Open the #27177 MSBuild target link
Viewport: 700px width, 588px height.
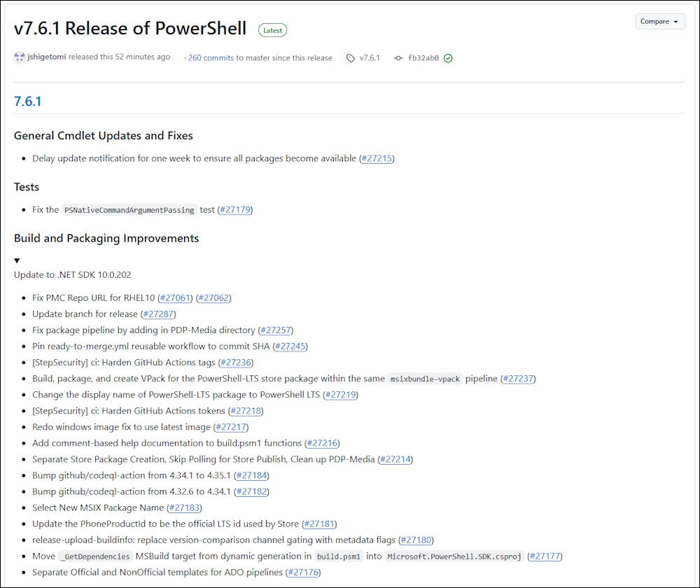pyautogui.click(x=545, y=556)
